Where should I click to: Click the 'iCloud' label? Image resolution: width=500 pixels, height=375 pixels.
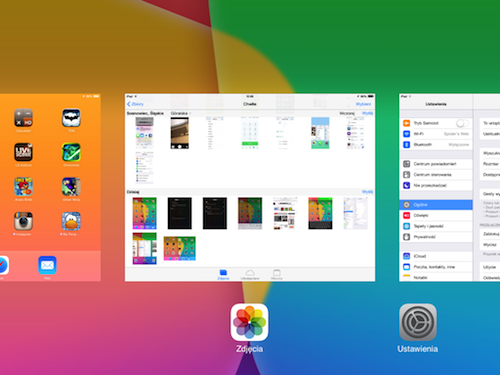click(x=420, y=256)
